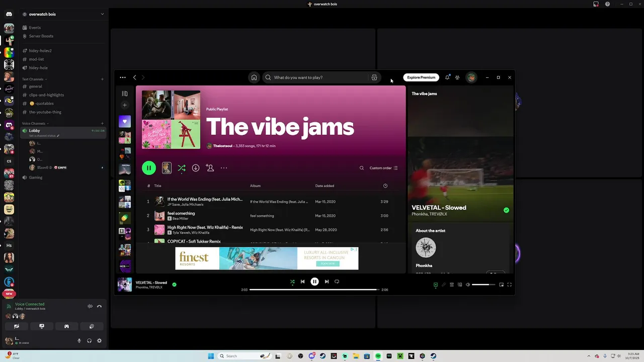Viewport: 644px width, 362px height.
Task: Open Spotify three-dot app menu at top-left
Action: coord(123,77)
